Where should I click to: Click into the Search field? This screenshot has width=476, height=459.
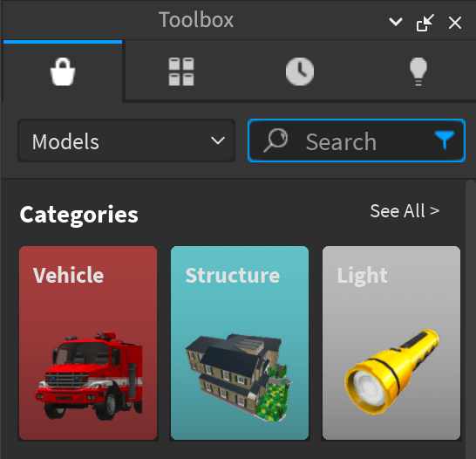(357, 141)
